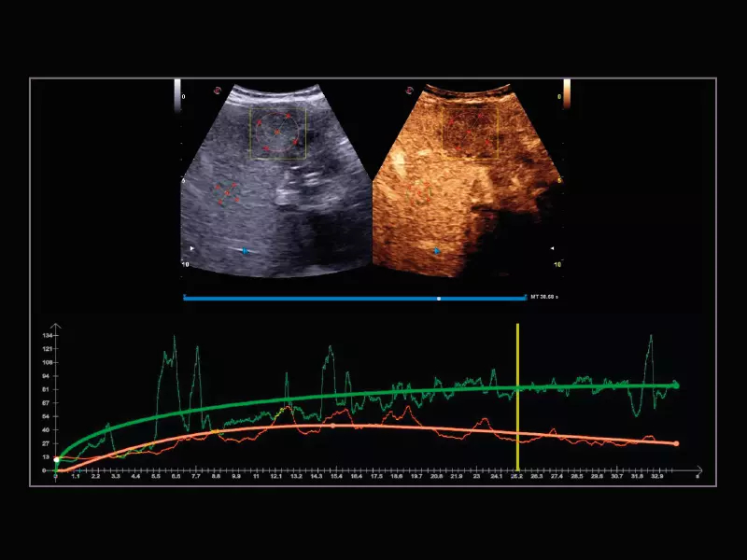
Task: Click the white start point of green curve
Action: pyautogui.click(x=57, y=459)
